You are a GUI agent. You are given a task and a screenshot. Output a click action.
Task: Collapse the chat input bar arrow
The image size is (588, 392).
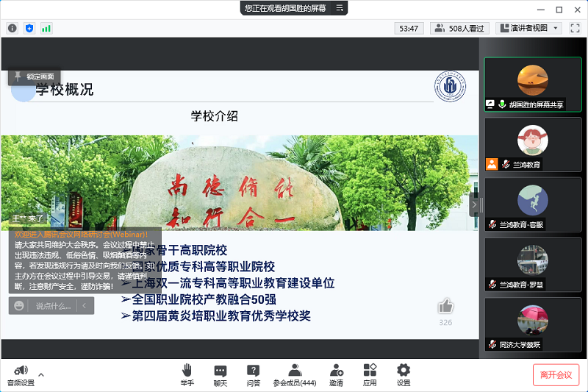[85, 305]
